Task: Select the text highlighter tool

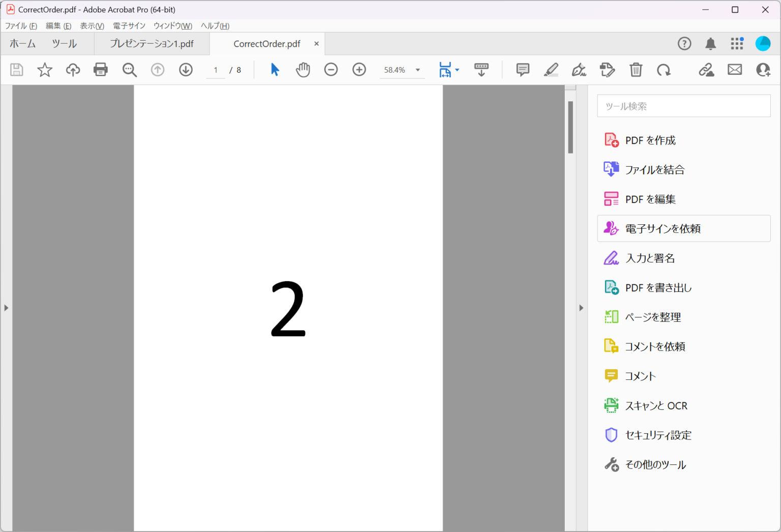Action: coord(551,70)
